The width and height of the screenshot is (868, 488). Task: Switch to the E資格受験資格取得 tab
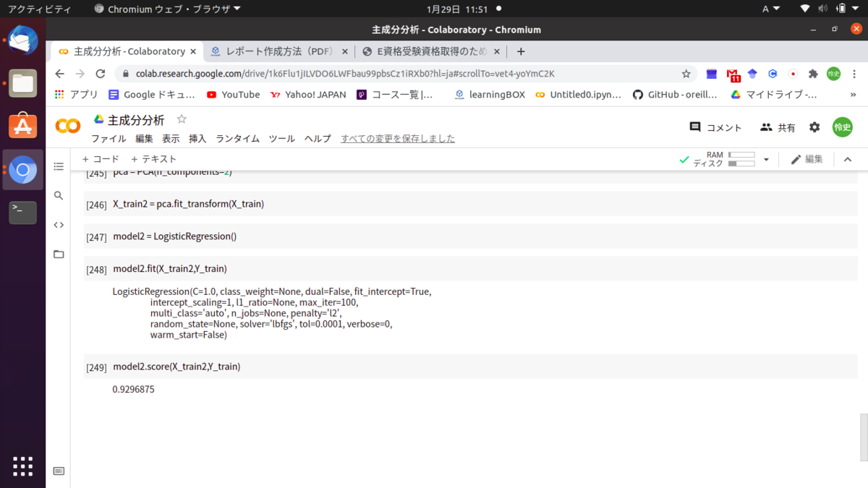pos(431,51)
